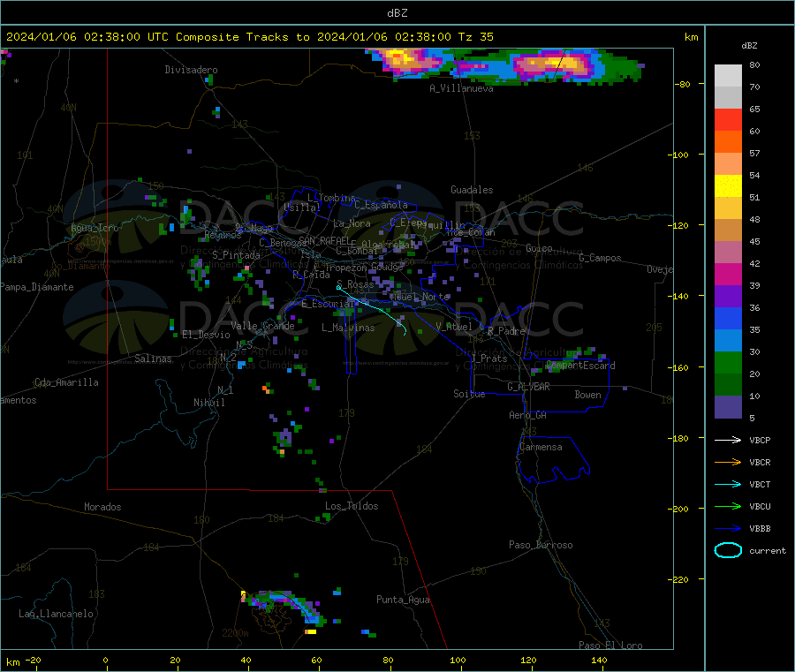Viewport: 795px width, 672px height.
Task: Click the '-220' km vertical axis tick label
Action: (679, 579)
